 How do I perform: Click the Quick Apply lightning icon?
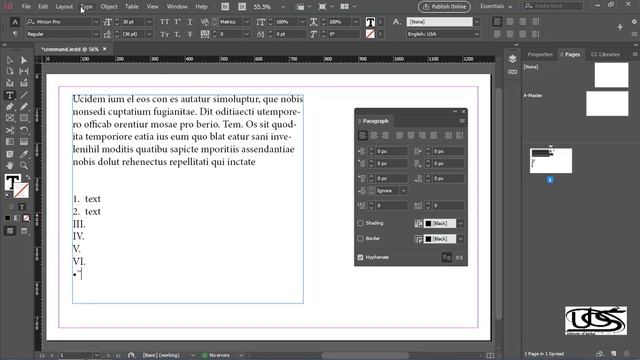pos(620,27)
